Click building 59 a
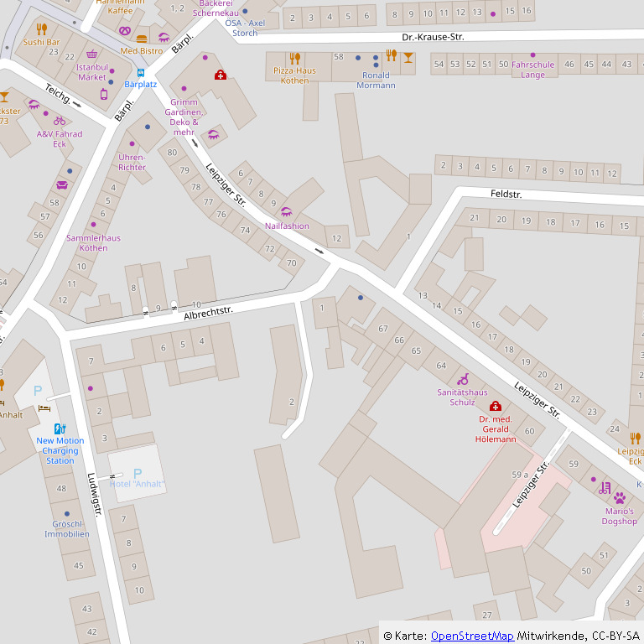The height and width of the screenshot is (644, 644). tap(520, 475)
